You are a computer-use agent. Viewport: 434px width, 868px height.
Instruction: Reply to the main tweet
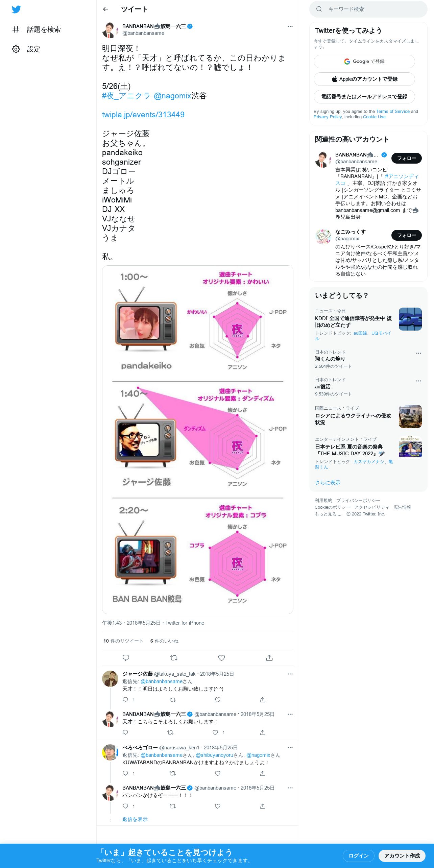tap(126, 658)
